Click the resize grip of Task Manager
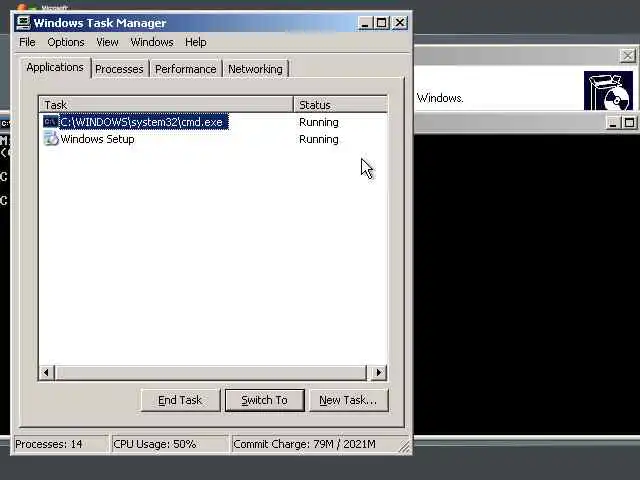Screen dimensions: 640x480 tap(404, 447)
